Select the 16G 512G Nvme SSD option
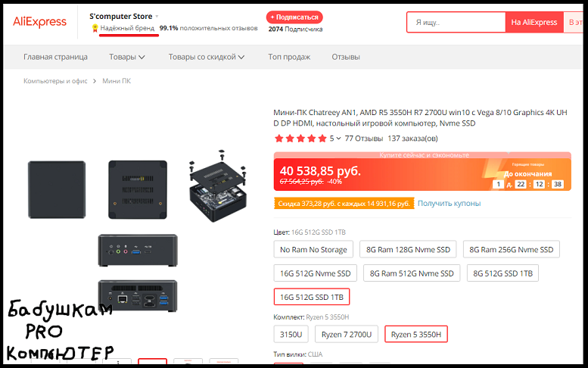This screenshot has height=368, width=588. 316,273
